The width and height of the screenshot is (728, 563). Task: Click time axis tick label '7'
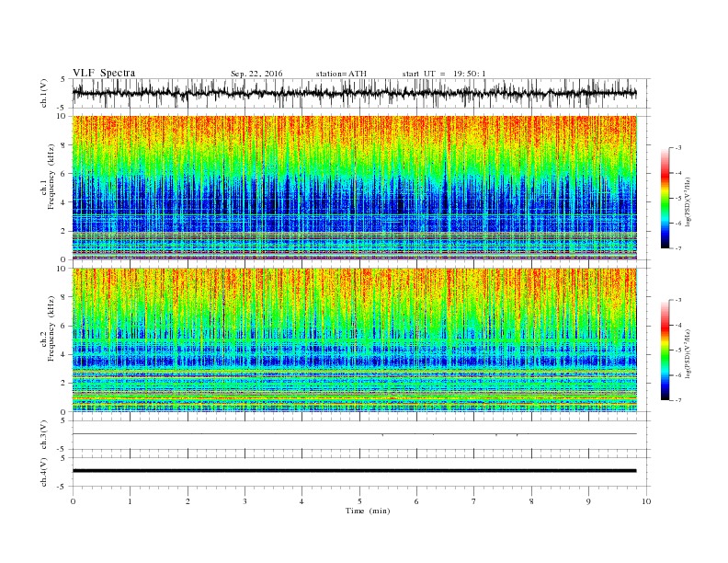[474, 501]
